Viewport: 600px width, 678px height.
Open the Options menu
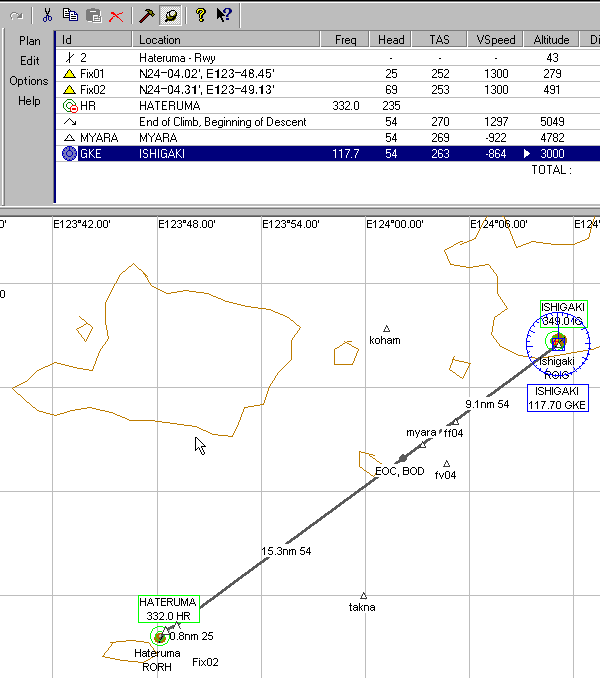point(29,81)
